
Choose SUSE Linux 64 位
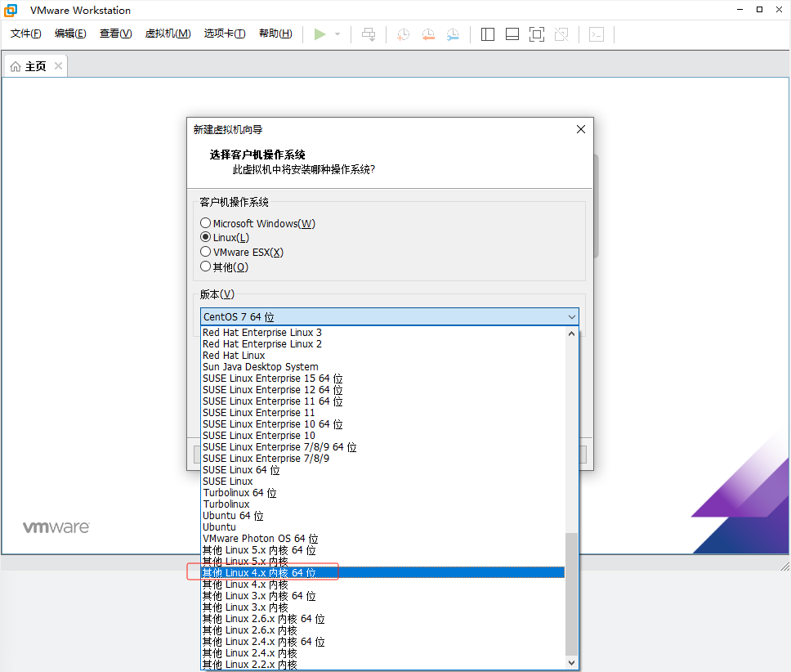383,470
